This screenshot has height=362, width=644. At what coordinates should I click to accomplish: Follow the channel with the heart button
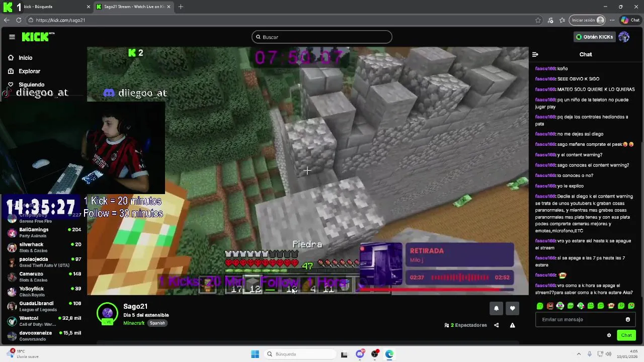tap(512, 308)
